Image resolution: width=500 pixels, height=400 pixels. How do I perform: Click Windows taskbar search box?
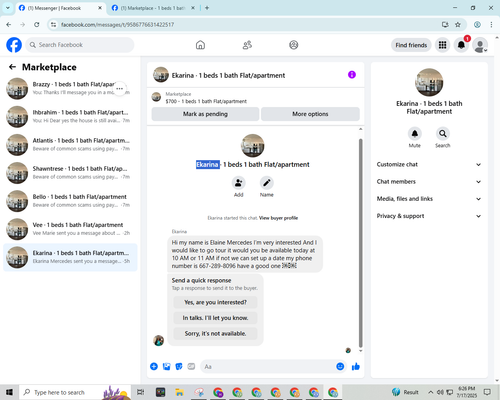click(x=75, y=392)
